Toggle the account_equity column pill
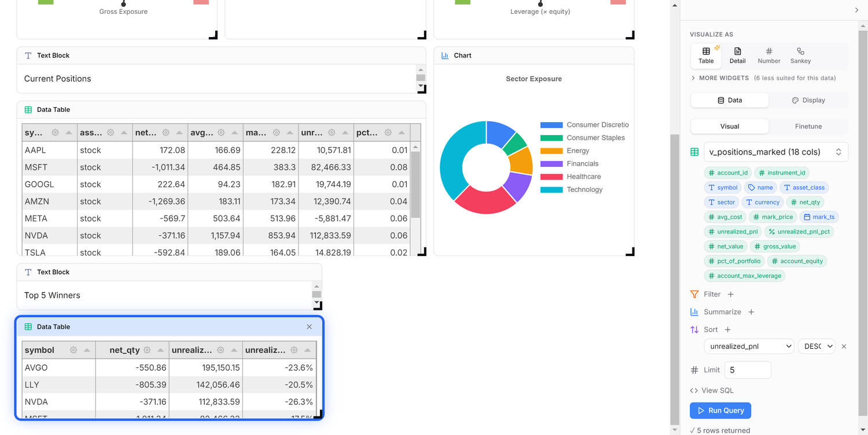 (x=797, y=261)
